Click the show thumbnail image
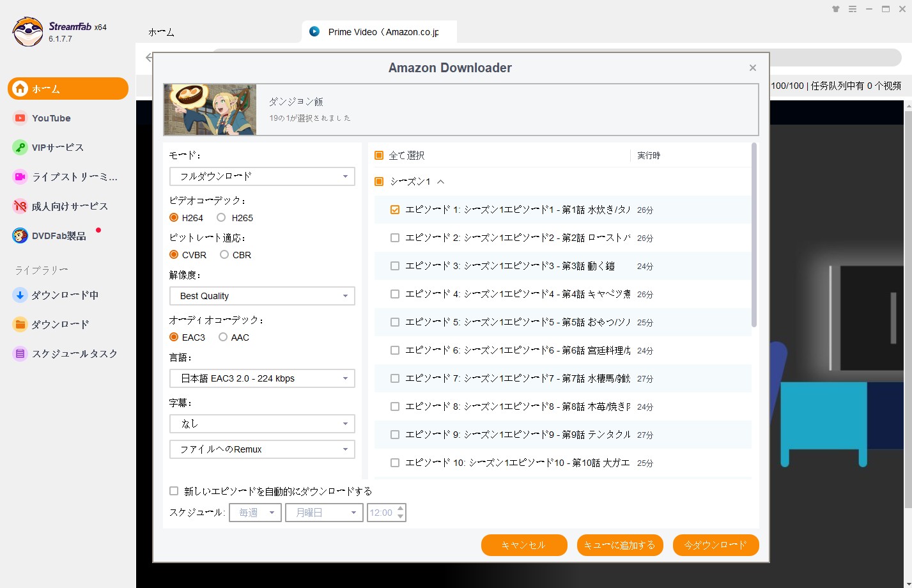Viewport: 912px width, 588px height. point(210,109)
